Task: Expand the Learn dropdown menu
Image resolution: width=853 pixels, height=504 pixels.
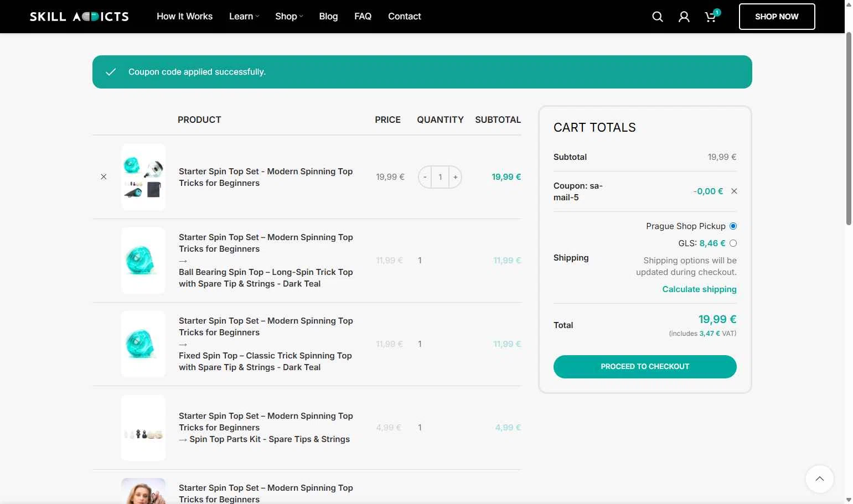Action: [244, 17]
